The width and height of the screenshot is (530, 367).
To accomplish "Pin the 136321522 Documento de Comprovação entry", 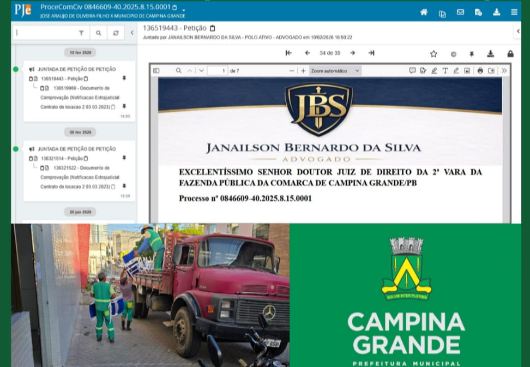I will 124,187.
